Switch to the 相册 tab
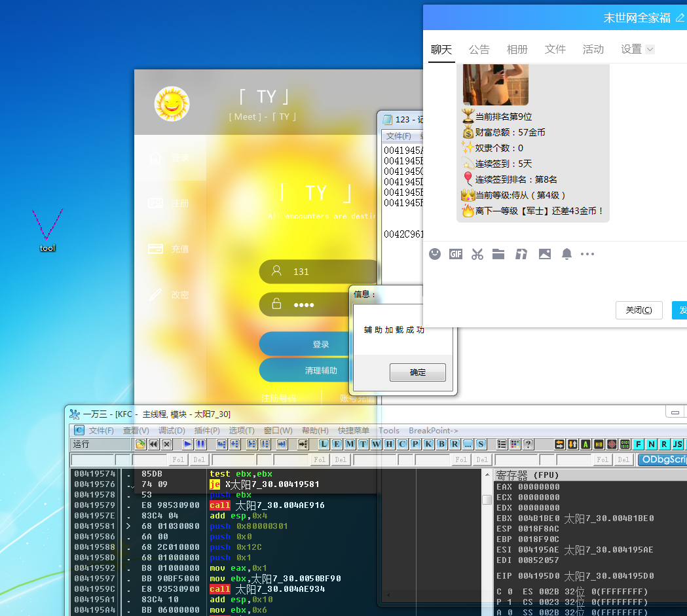The image size is (687, 616). click(x=517, y=50)
